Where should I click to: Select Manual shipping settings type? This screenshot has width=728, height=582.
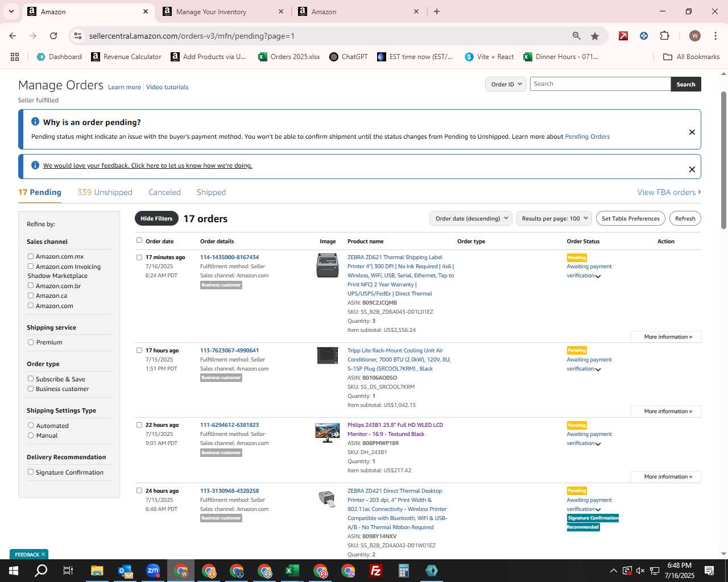31,435
